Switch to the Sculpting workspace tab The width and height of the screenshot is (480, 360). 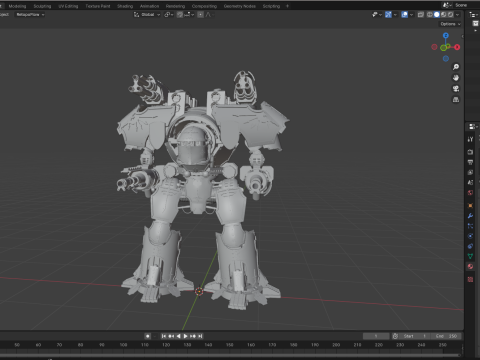click(42, 6)
